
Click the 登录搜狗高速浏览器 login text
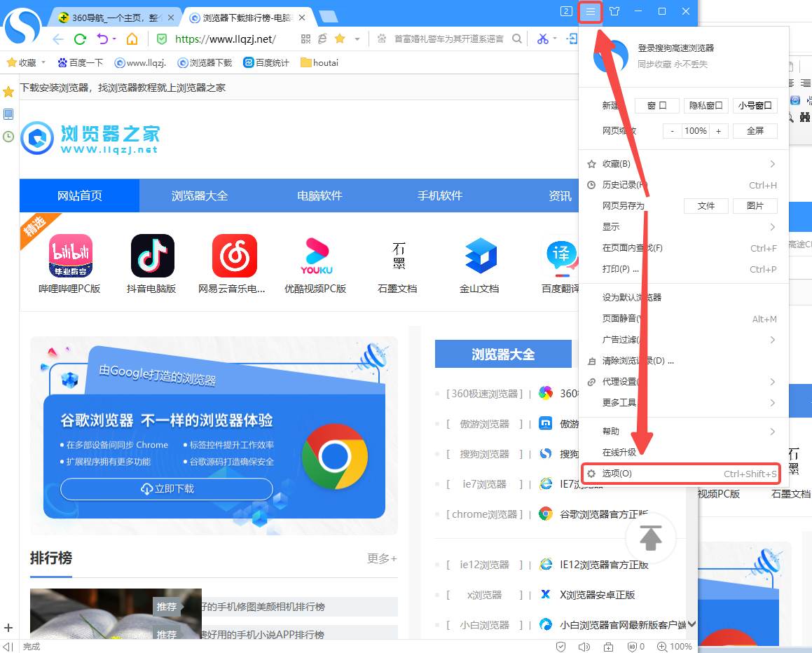point(675,48)
